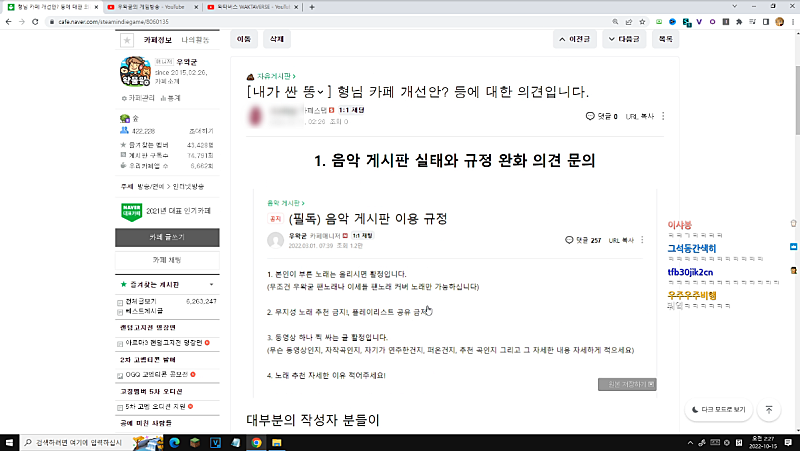Click the 카페 글쓰기 write button
The height and width of the screenshot is (451, 800).
[167, 237]
